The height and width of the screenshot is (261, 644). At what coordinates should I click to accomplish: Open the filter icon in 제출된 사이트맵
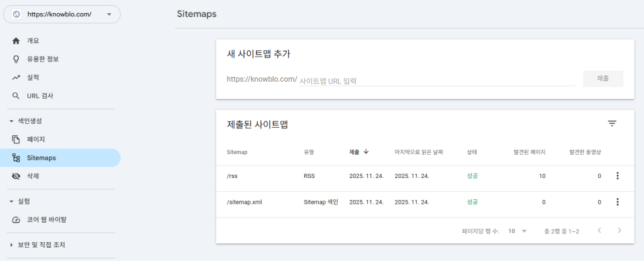[x=612, y=124]
